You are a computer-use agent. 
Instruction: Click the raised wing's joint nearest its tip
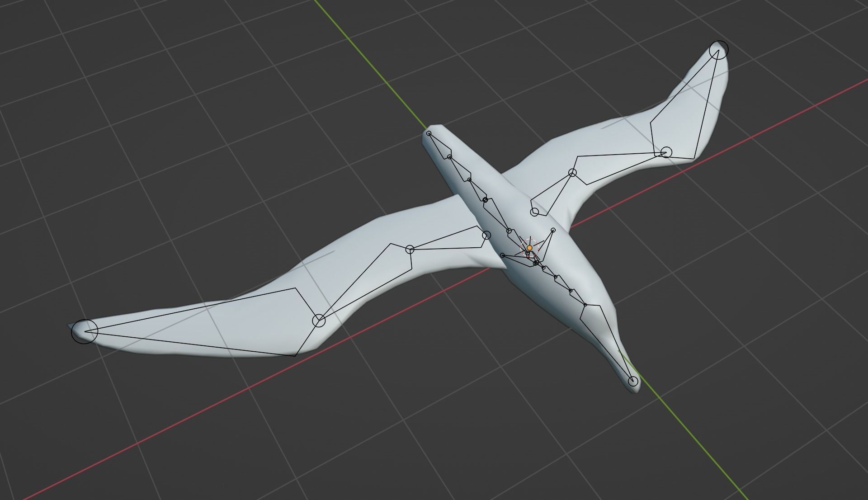(x=666, y=152)
